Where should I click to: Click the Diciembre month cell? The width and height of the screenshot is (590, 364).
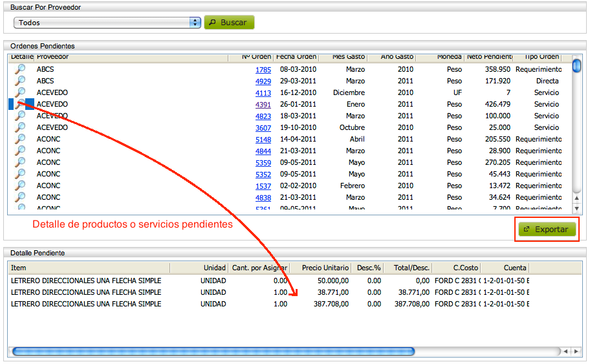349,92
